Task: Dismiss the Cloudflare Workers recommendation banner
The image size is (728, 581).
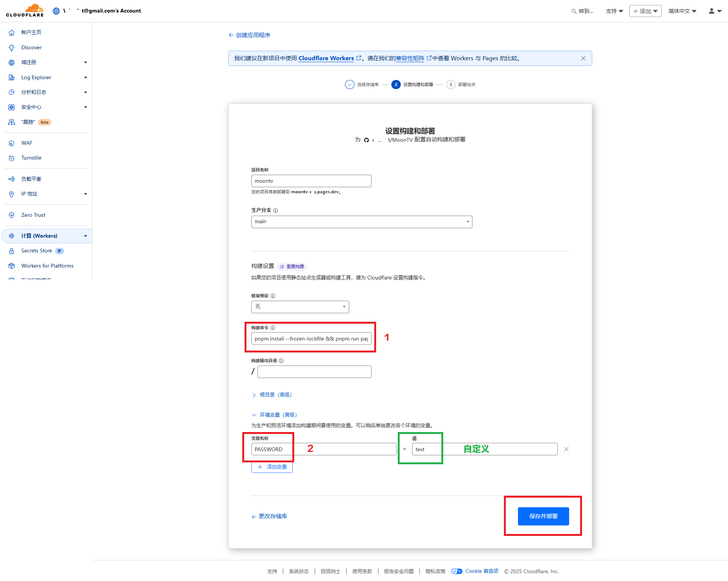Action: (x=583, y=58)
